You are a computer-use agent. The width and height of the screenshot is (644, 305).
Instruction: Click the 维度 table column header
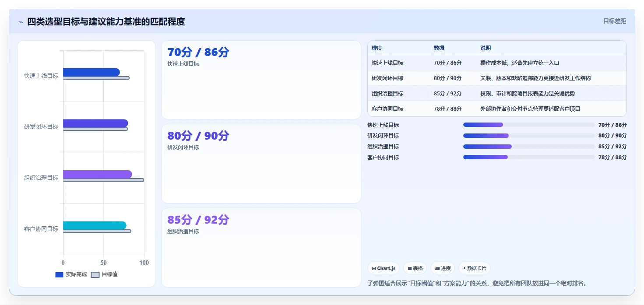(377, 48)
